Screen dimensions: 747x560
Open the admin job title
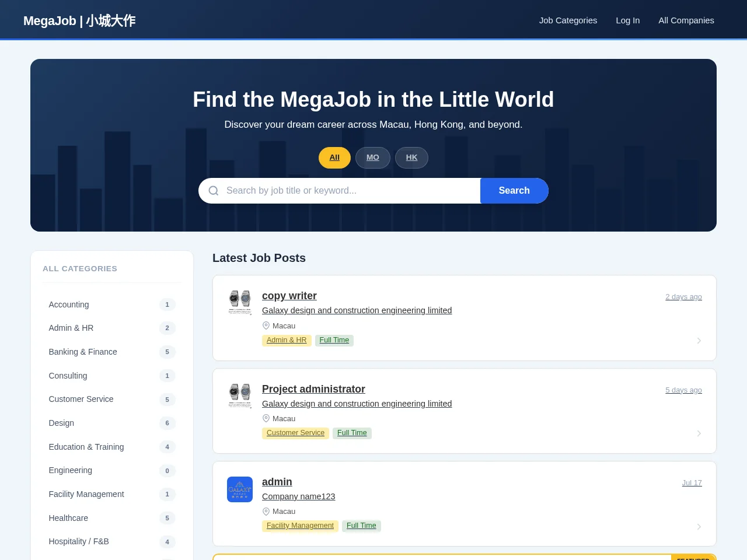point(277,482)
